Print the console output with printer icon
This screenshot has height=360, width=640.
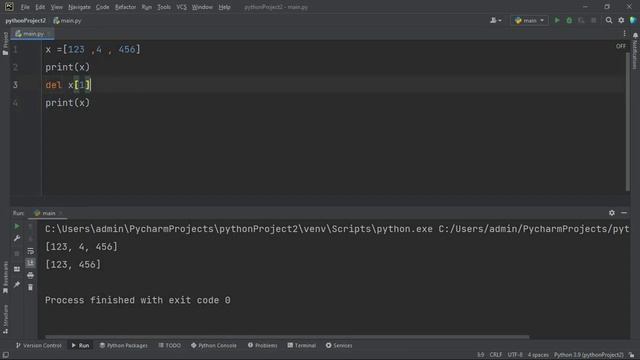[x=31, y=276]
